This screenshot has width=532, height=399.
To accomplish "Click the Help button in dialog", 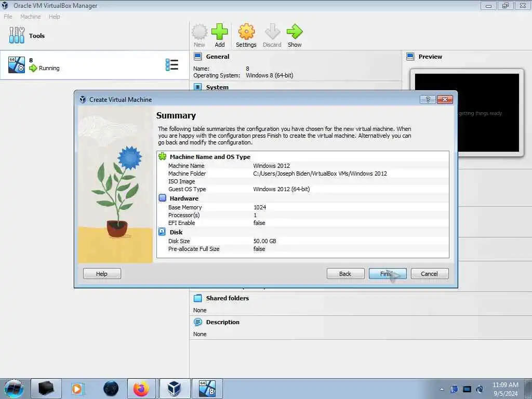I will coord(102,273).
